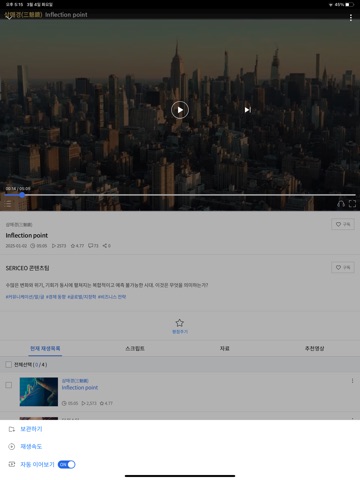The image size is (360, 480).
Task: Skip to next video
Action: pos(248,110)
